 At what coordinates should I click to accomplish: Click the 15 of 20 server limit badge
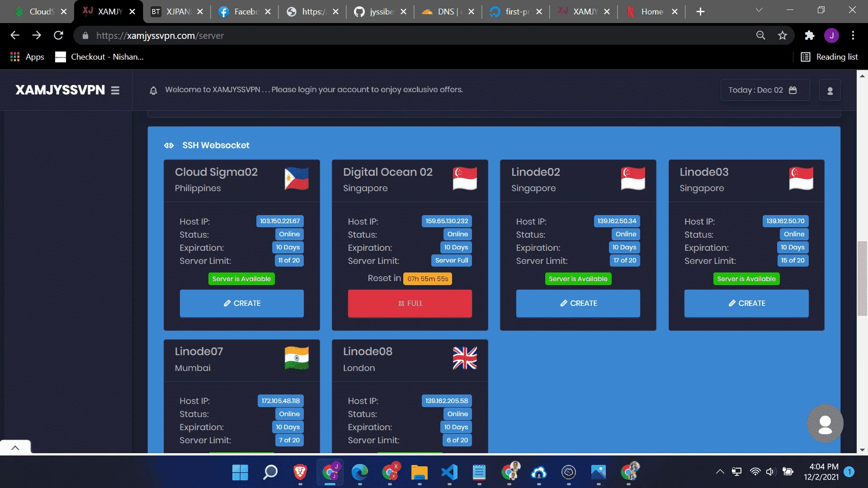[793, 261]
